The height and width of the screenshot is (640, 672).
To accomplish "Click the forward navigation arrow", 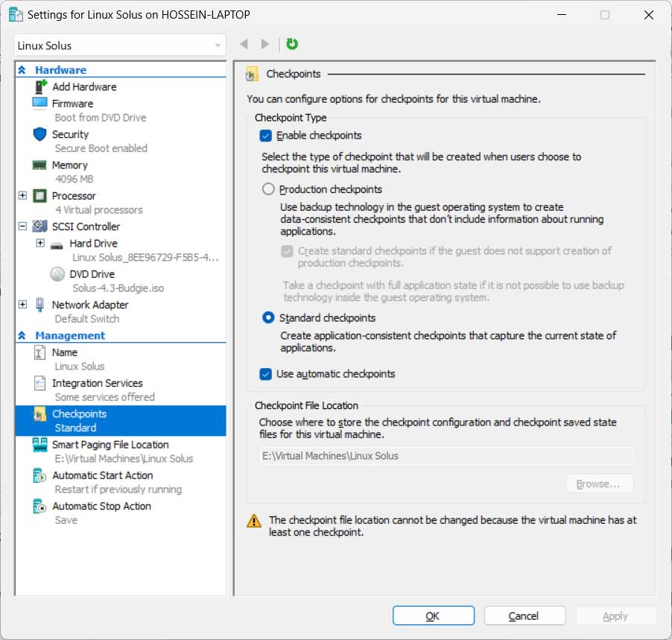I will point(265,44).
